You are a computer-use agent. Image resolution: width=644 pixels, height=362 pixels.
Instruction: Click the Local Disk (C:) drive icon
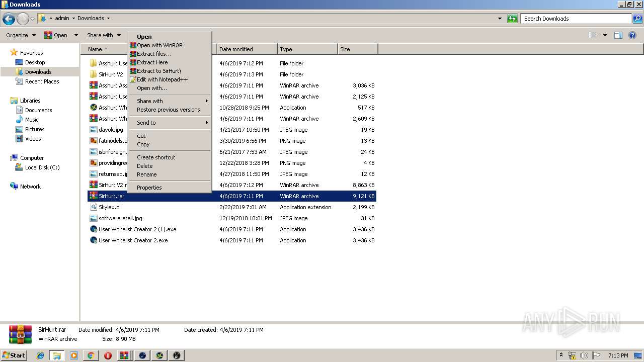pos(19,167)
